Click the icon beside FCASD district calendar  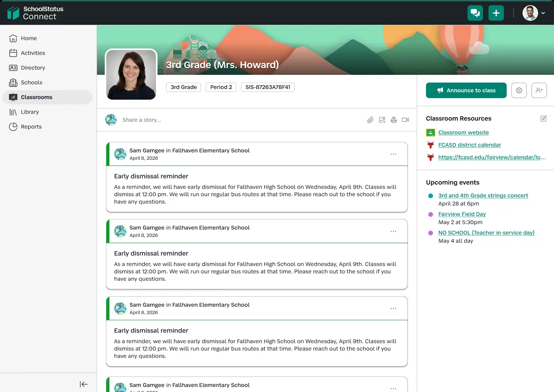point(430,145)
